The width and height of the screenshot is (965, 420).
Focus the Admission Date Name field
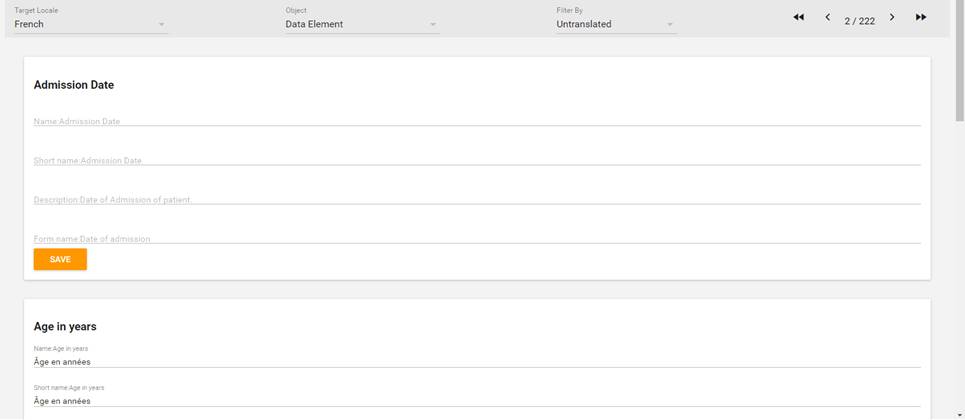(x=476, y=121)
